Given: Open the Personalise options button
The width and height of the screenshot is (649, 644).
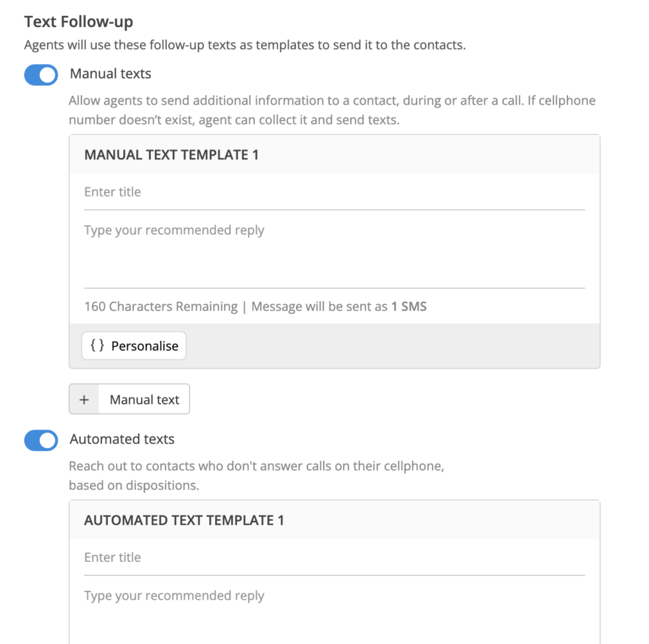Looking at the screenshot, I should coord(134,345).
